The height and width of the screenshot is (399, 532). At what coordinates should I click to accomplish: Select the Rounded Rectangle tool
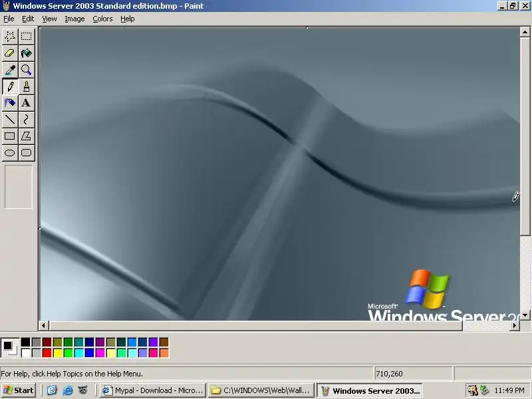27,153
